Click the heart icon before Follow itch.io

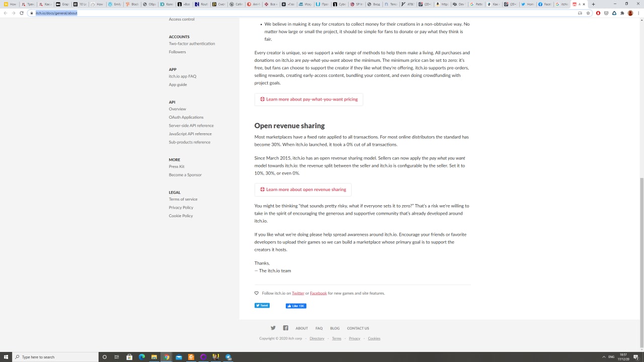point(257,293)
